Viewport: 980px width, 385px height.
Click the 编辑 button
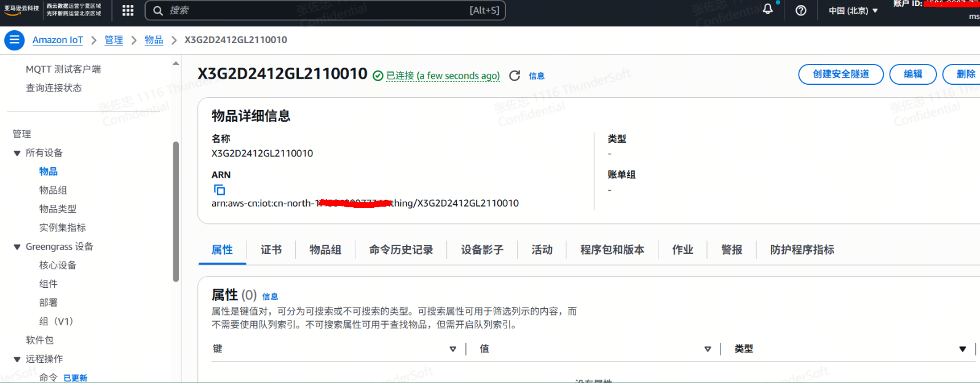click(x=913, y=74)
